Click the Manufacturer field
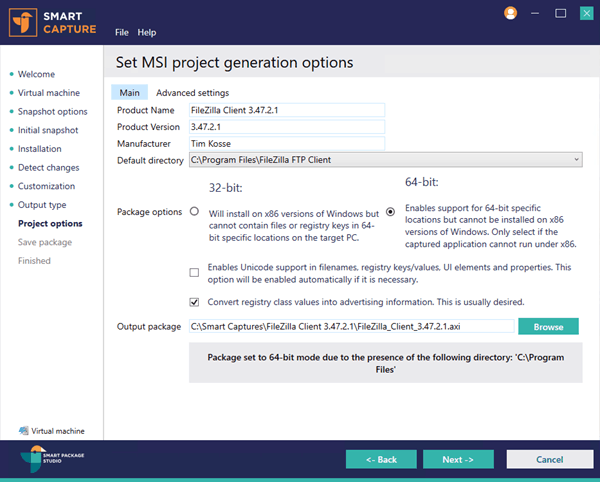 tap(287, 144)
